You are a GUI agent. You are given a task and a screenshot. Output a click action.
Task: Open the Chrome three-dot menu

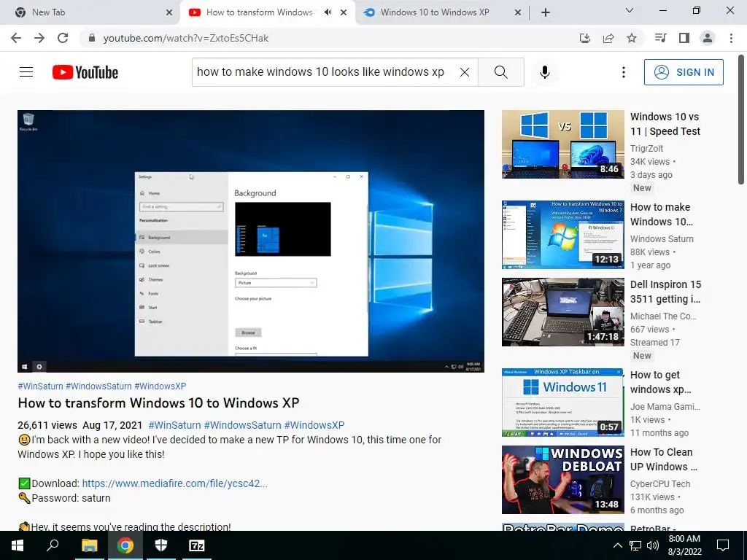(731, 38)
